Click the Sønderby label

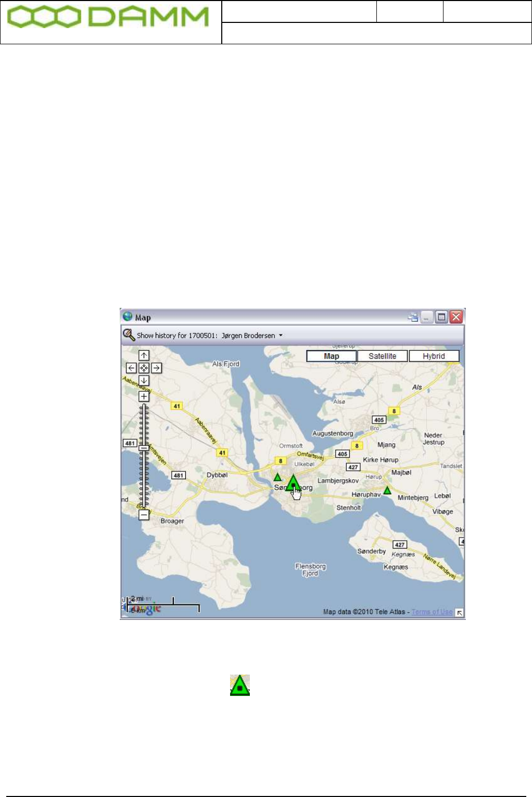372,551
